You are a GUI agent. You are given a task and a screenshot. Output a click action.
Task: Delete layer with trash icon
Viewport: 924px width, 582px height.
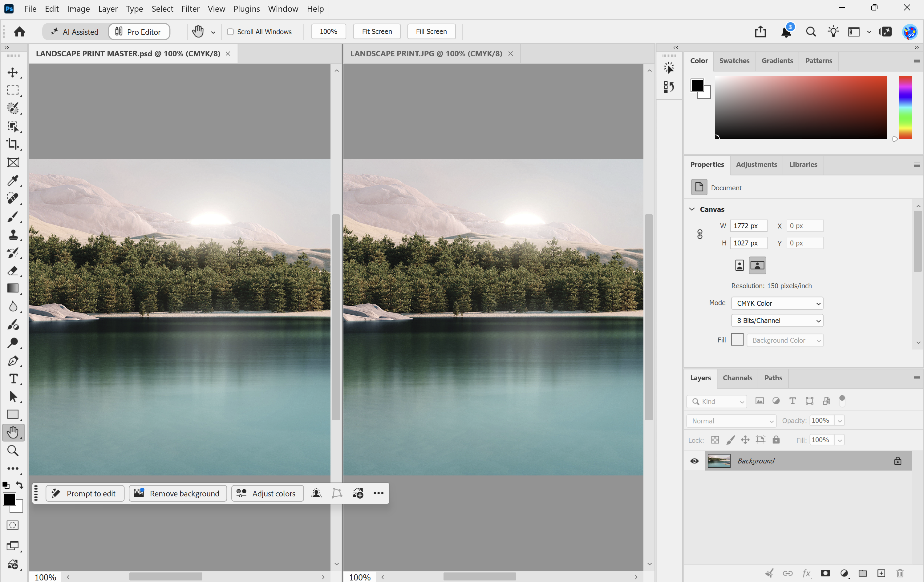pyautogui.click(x=900, y=573)
